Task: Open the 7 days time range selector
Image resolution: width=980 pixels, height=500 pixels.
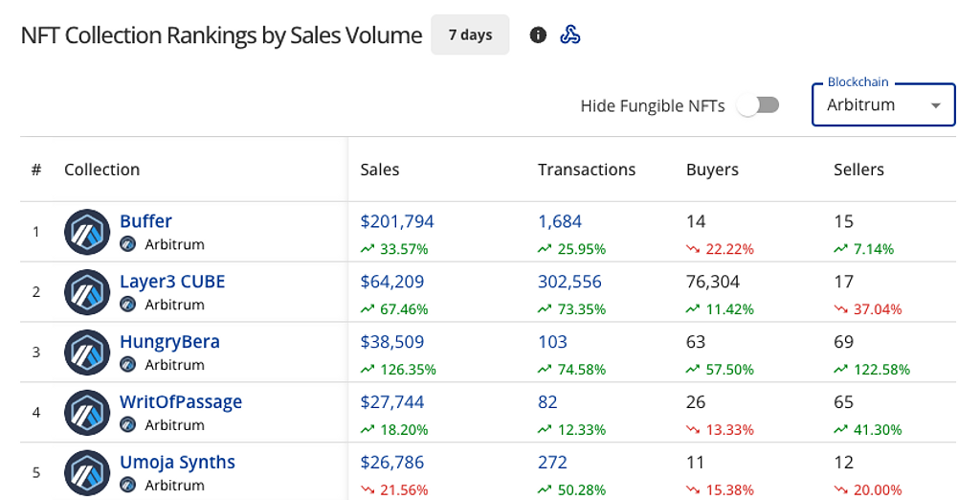Action: click(470, 35)
